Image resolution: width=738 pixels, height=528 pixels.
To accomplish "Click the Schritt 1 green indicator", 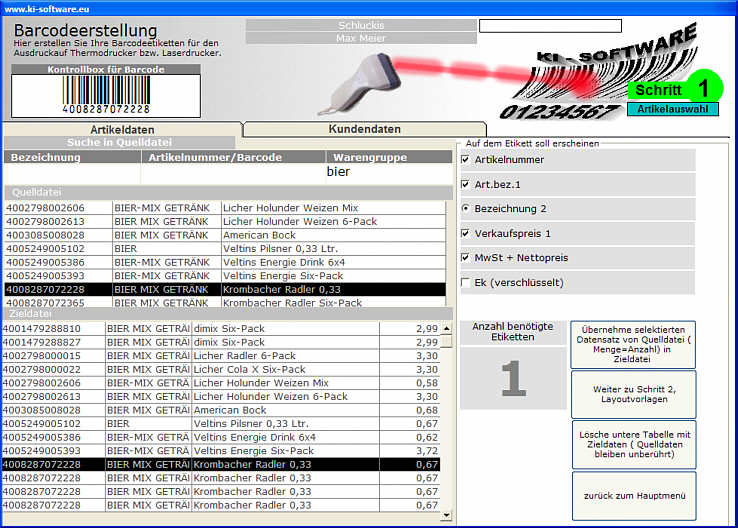I will [x=675, y=88].
